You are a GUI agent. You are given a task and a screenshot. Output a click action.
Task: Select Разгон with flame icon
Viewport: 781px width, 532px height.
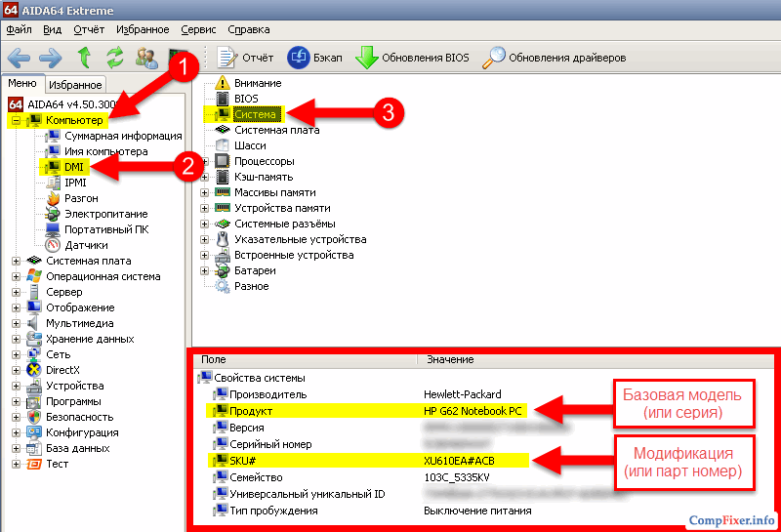pos(81,198)
